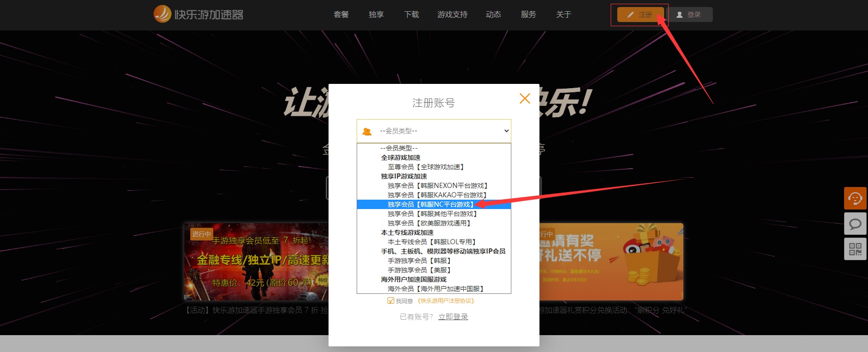Screen dimensions: 868x352
Task: Open the chat bubble icon on right sidebar
Action: click(x=855, y=224)
